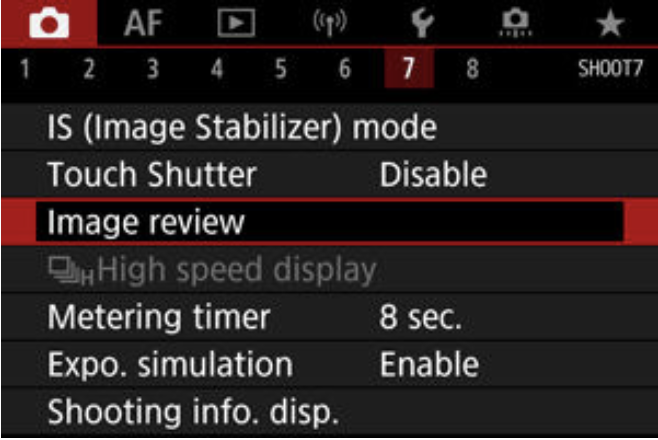Open the My Menu star tab
This screenshot has height=440, width=658.
[610, 24]
